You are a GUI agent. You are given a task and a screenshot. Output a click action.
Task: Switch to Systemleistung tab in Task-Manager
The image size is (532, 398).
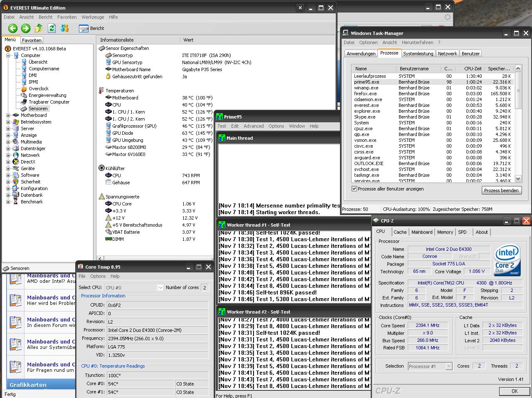pos(418,54)
